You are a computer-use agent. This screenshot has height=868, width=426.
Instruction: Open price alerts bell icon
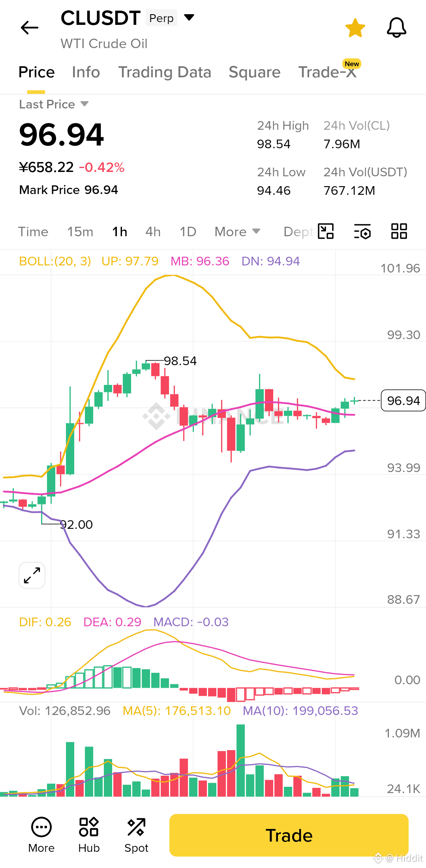coord(396,28)
